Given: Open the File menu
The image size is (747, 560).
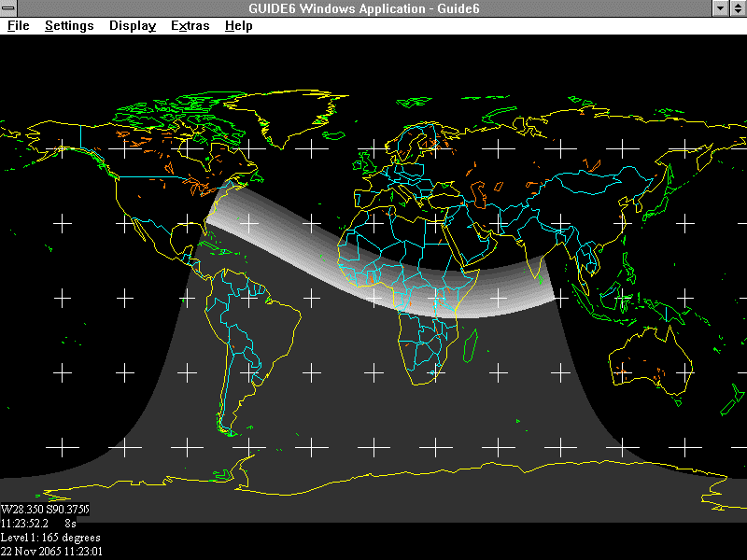Looking at the screenshot, I should coord(18,26).
